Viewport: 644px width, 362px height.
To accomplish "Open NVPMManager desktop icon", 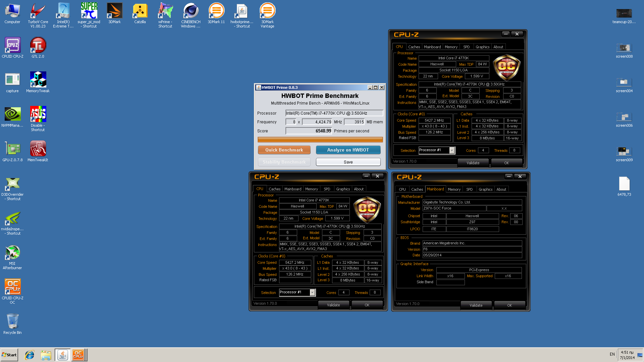I will click(x=12, y=117).
